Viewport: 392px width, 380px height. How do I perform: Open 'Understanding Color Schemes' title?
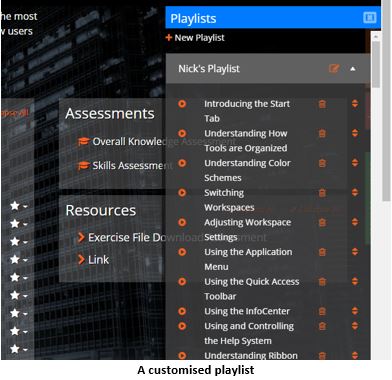click(x=247, y=170)
